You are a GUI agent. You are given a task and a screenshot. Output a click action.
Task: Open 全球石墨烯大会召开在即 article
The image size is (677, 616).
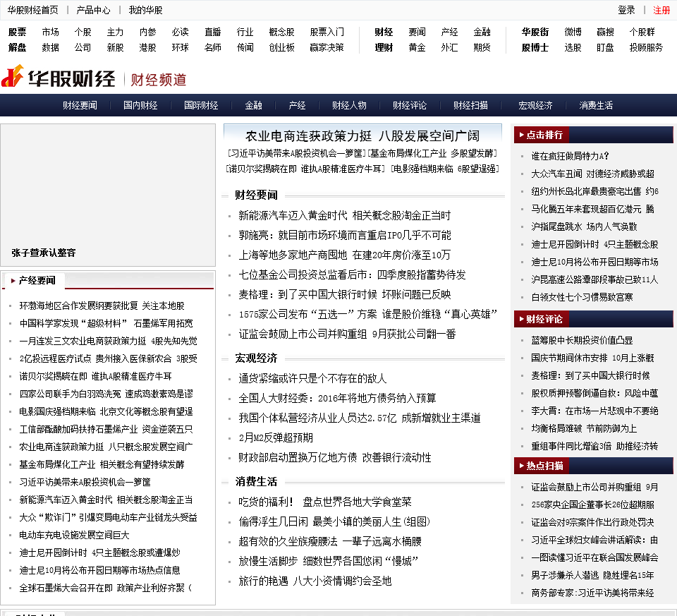pyautogui.click(x=105, y=588)
